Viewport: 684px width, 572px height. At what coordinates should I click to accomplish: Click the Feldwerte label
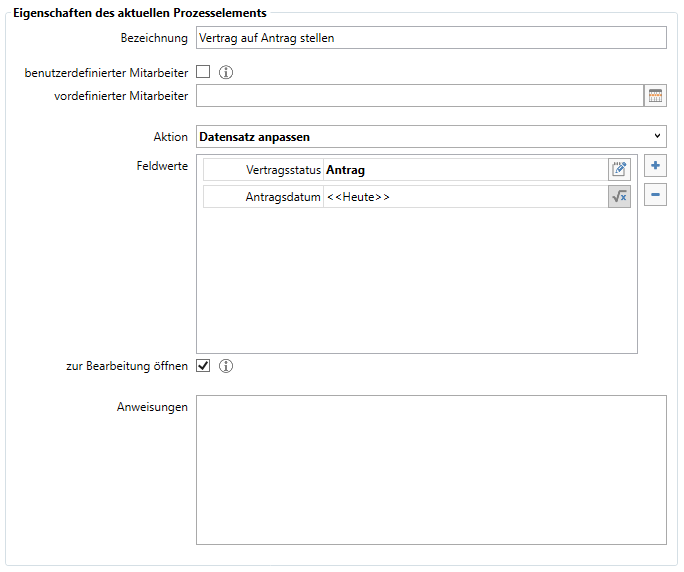click(162, 166)
